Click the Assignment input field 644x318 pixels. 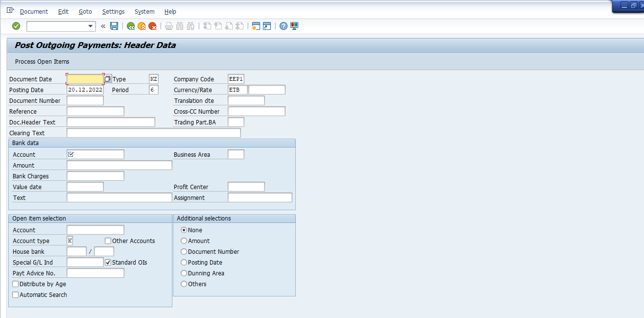tap(260, 197)
